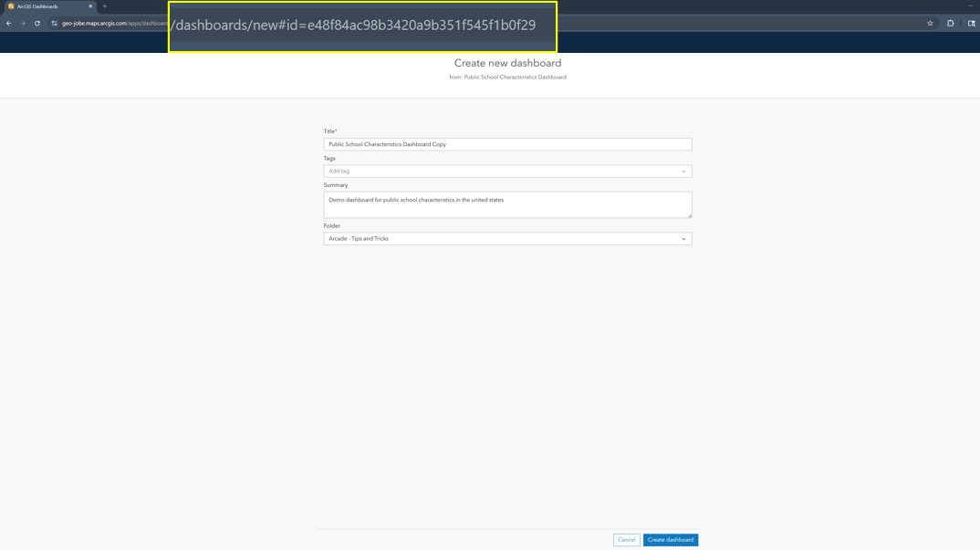980x550 pixels.
Task: Expand the Folder dropdown chevron
Action: click(x=683, y=239)
